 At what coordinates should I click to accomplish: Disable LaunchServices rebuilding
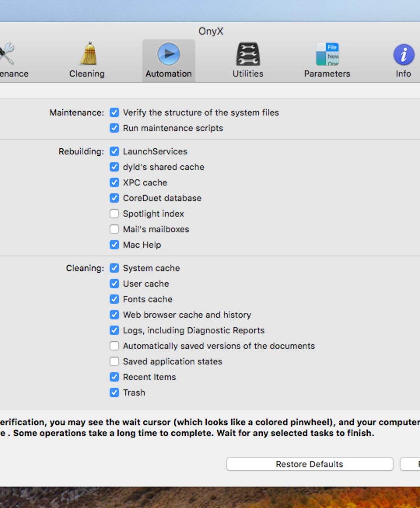(114, 151)
